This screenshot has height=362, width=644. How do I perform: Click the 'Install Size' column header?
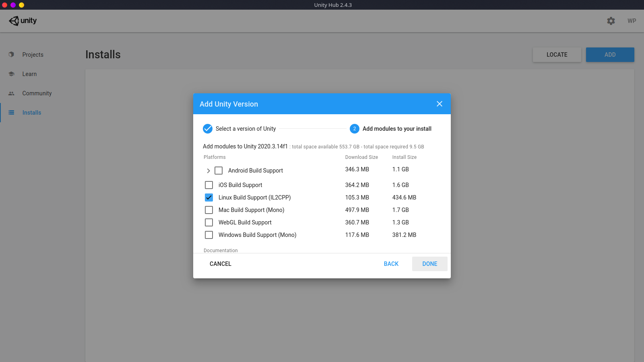coord(405,157)
